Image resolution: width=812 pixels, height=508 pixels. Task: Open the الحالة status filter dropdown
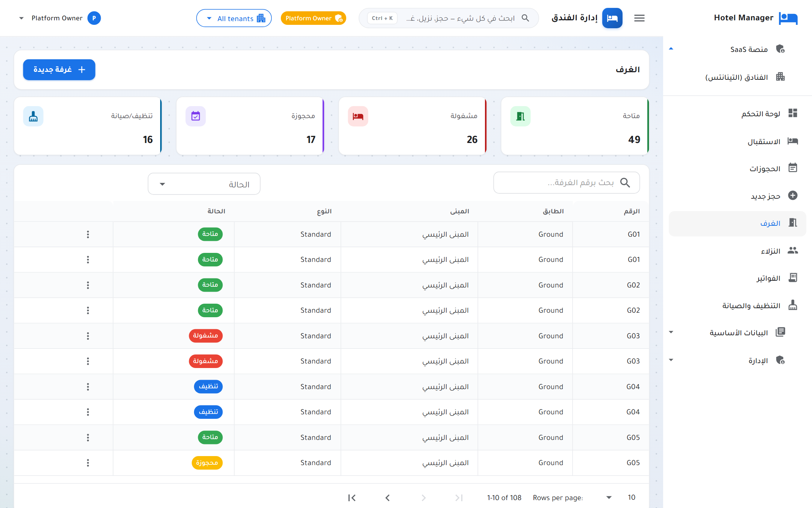click(x=204, y=184)
